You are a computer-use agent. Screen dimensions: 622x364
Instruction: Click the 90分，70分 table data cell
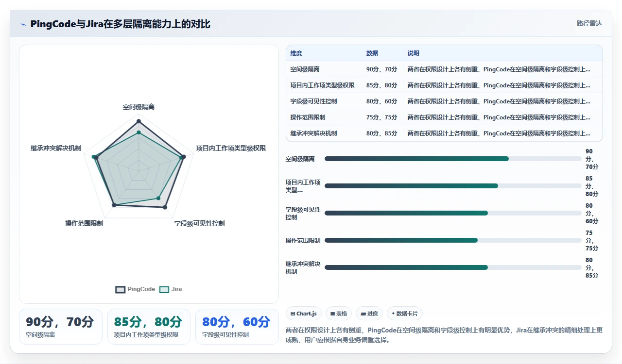(x=381, y=69)
